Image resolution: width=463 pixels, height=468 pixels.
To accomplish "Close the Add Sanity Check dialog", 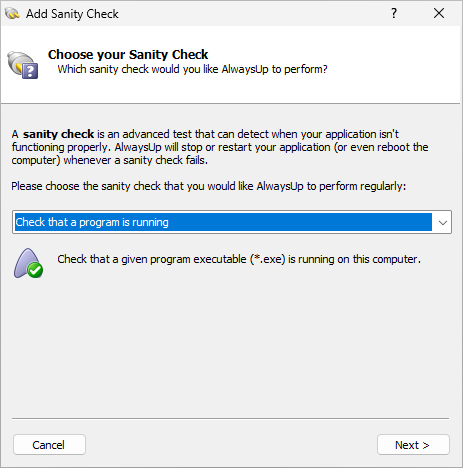I will 439,13.
